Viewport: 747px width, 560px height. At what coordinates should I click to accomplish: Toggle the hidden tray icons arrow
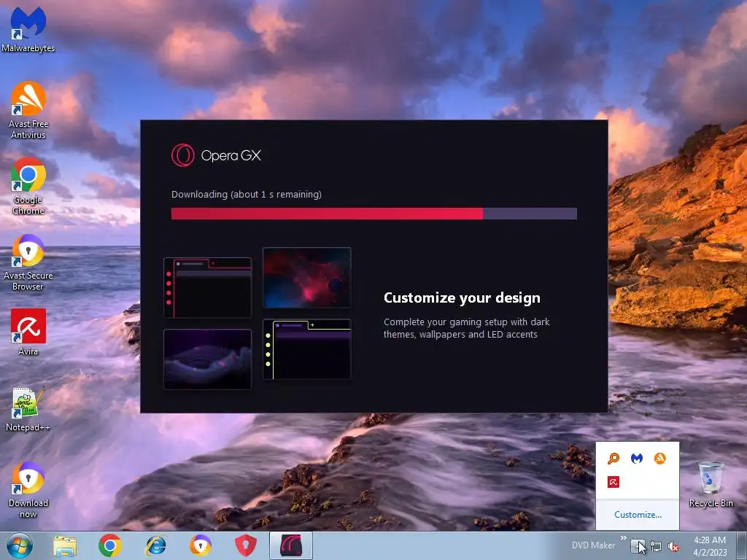click(638, 546)
